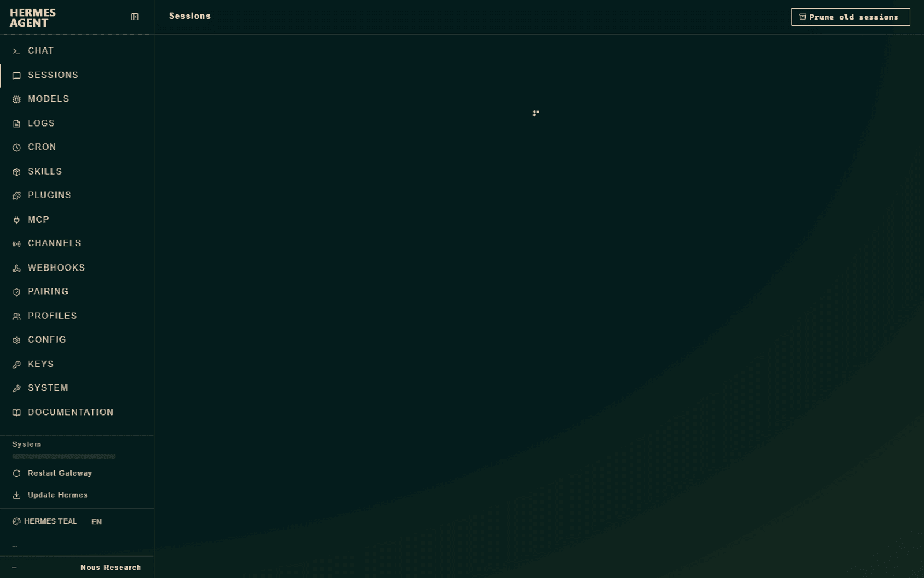Open Documentation

[77, 412]
